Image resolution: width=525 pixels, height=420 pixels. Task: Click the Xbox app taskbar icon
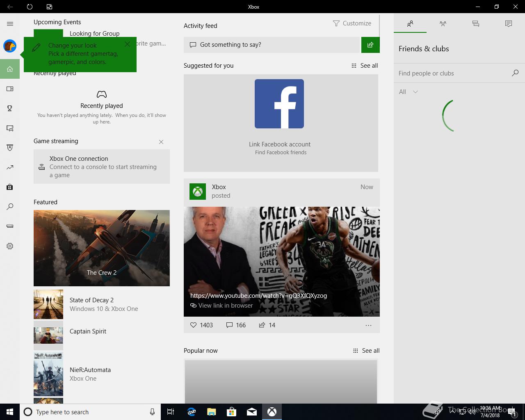pyautogui.click(x=272, y=412)
